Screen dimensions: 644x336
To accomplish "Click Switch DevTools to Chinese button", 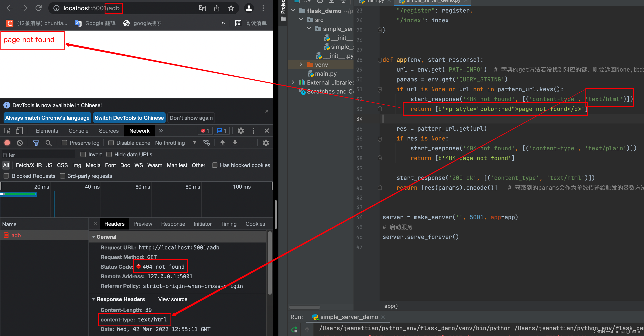I will tap(129, 118).
